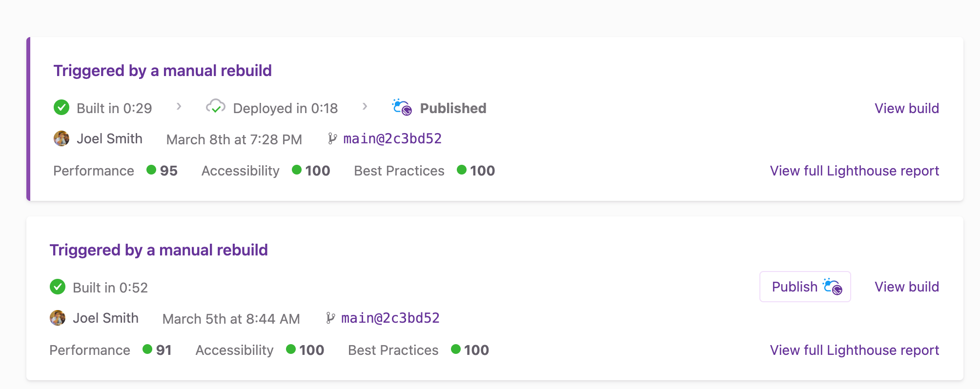This screenshot has height=389, width=980.
Task: Click the Published cloud icon in first build
Action: [x=402, y=107]
